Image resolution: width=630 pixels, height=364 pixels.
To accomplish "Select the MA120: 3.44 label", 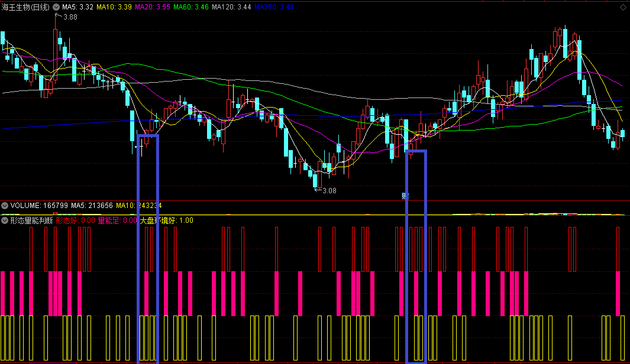I will pos(231,7).
